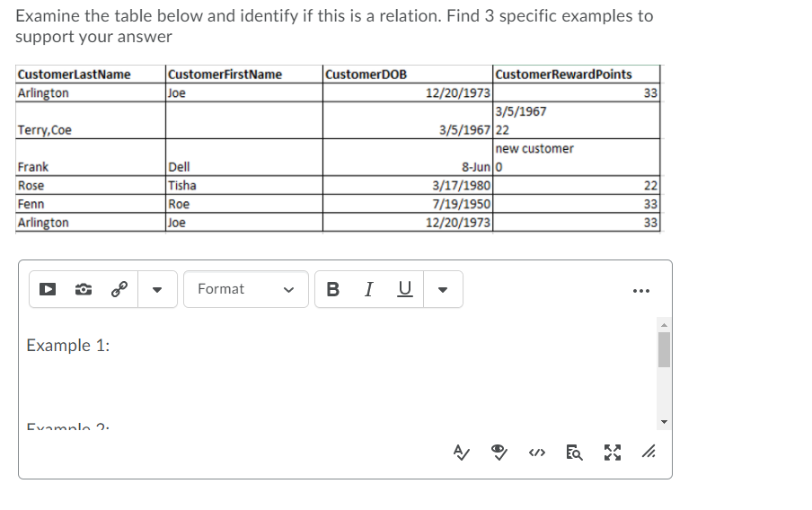Click the '7/19/1950' date cell

pyautogui.click(x=408, y=204)
